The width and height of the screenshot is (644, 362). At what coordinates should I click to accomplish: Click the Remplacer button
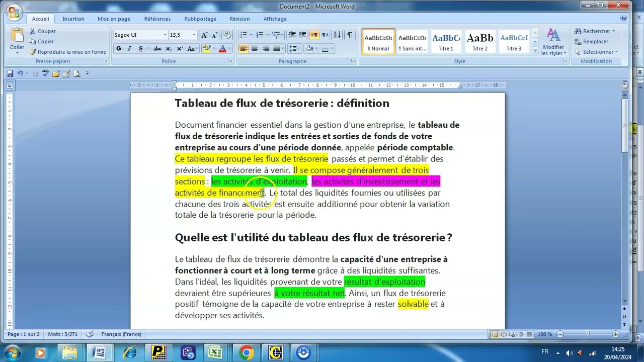click(x=592, y=42)
